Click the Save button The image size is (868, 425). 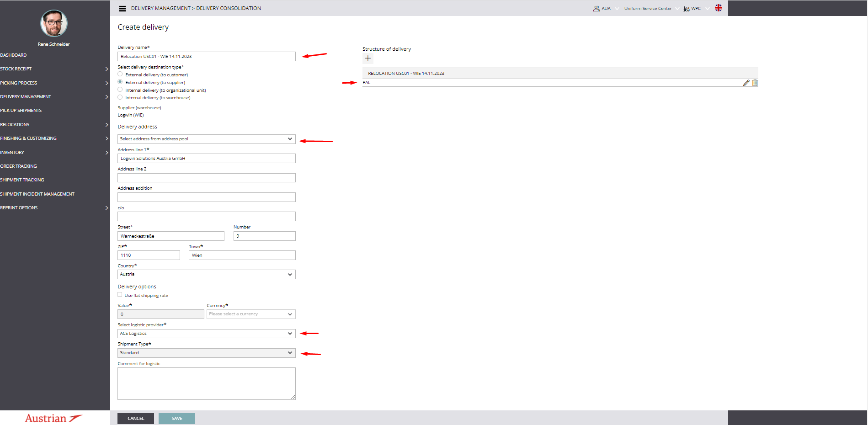pos(176,419)
